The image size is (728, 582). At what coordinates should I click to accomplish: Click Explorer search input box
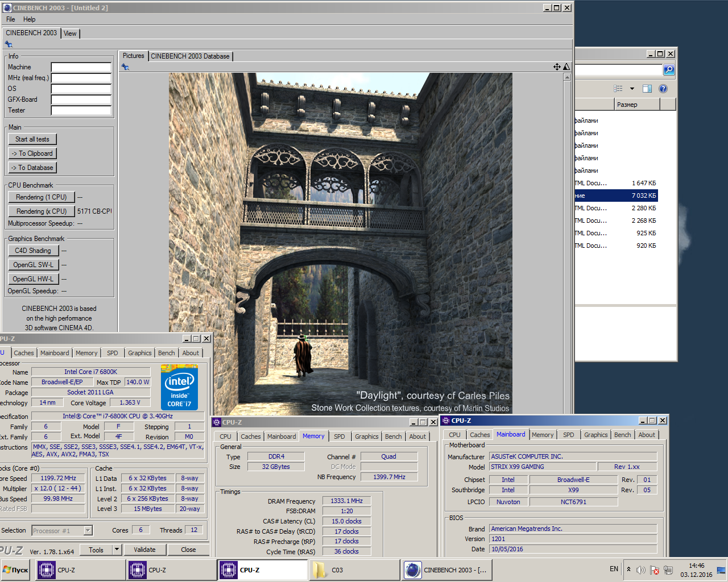click(x=619, y=69)
